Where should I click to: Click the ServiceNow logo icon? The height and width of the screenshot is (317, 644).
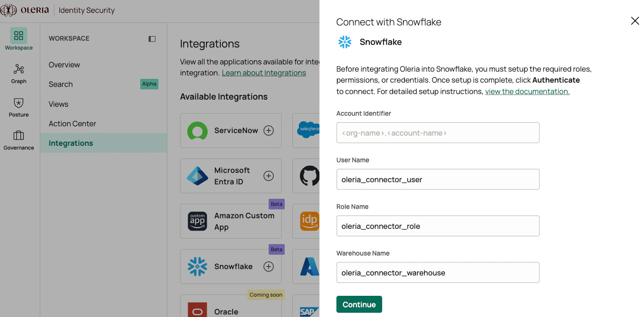[x=197, y=131]
